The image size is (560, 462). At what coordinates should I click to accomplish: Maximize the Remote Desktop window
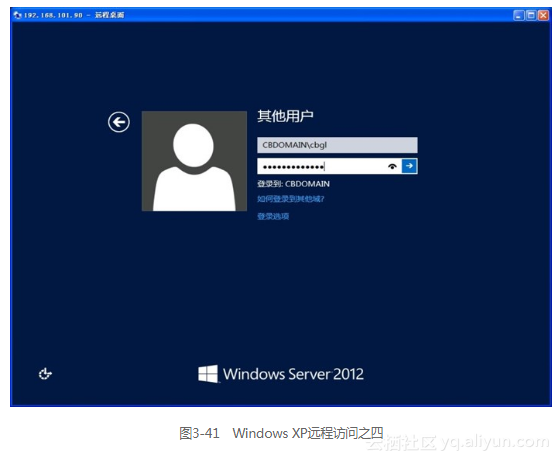(x=531, y=15)
